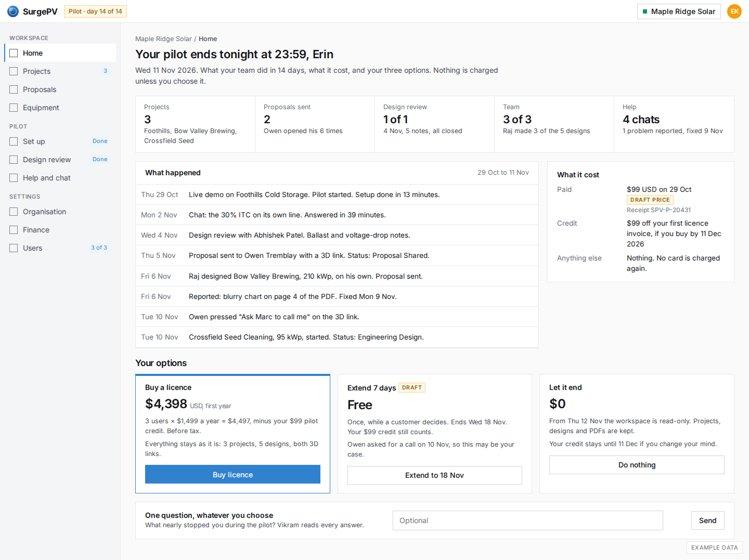Click the DRAFT PRICE tag
The width and height of the screenshot is (749, 560).
click(x=650, y=200)
